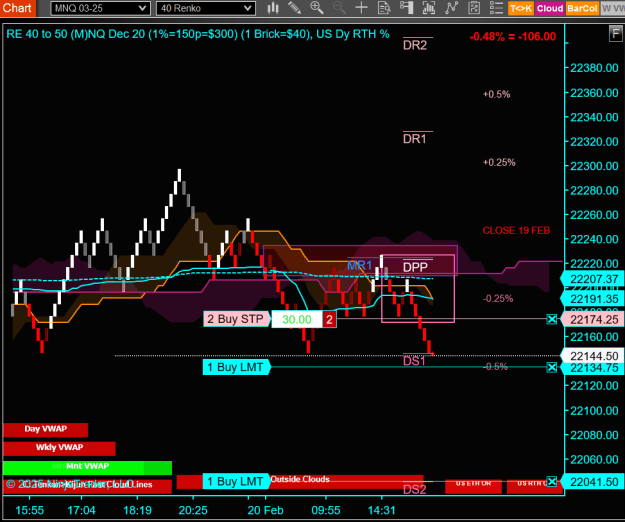Open the drawing tools pencil icon
The image size is (625, 522).
pyautogui.click(x=295, y=8)
